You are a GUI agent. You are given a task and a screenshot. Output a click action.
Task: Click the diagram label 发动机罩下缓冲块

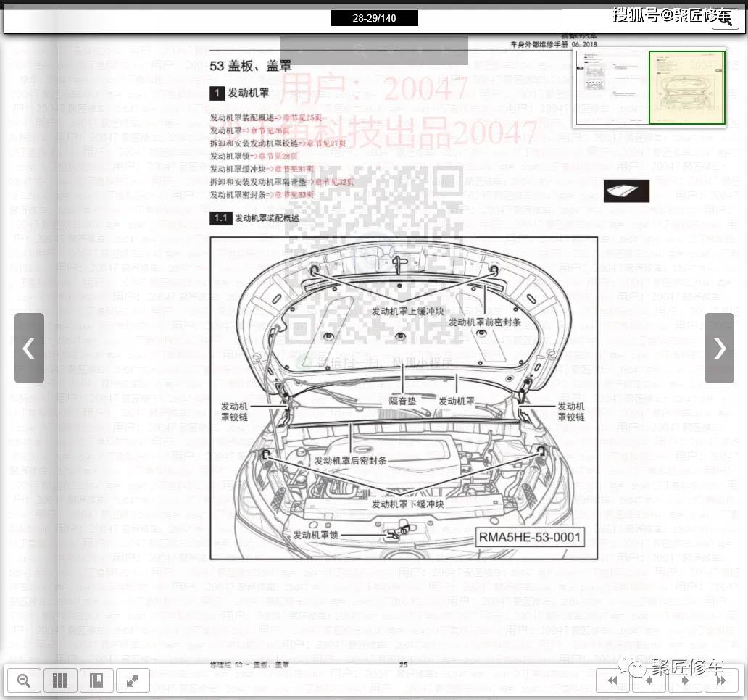[x=407, y=504]
